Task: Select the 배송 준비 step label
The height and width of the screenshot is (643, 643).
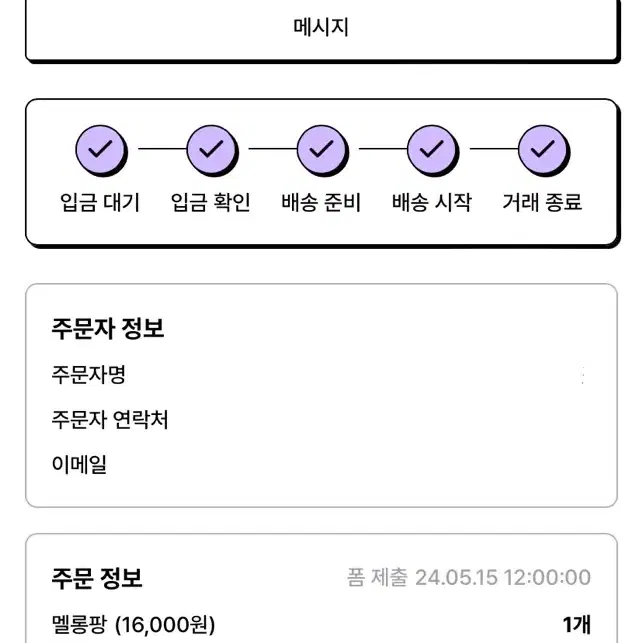Action: pyautogui.click(x=321, y=202)
